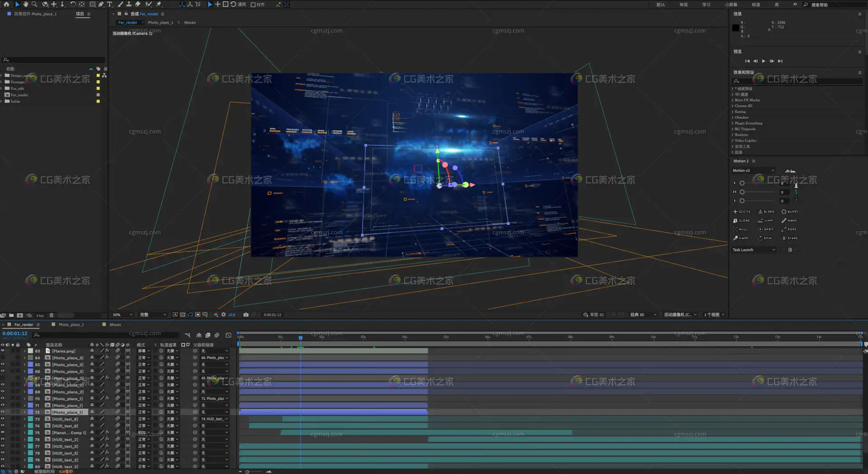Screen dimensions: 868x474
Task: Switch to the Photo_place_1 timeline tab
Action: pos(71,325)
